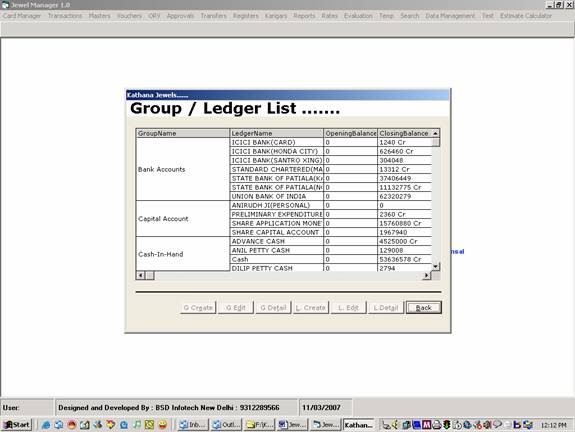Image resolution: width=575 pixels, height=432 pixels.
Task: Click the LedgerName column header
Action: 276,133
